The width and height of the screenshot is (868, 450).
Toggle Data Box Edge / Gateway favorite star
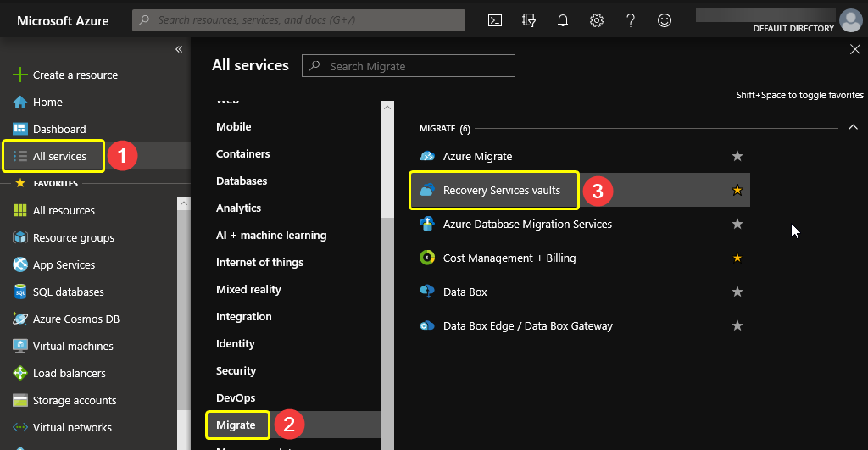737,325
